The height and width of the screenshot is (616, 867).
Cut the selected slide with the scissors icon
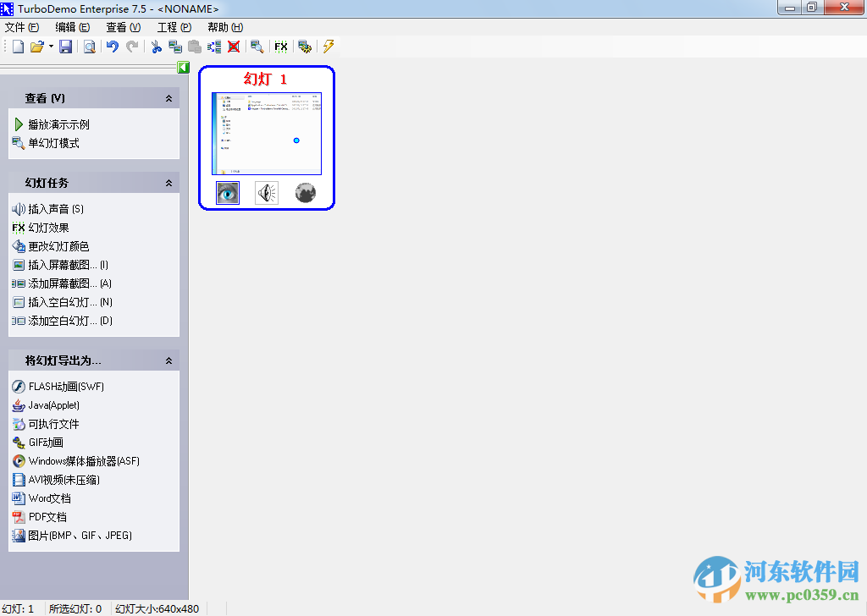pyautogui.click(x=157, y=47)
